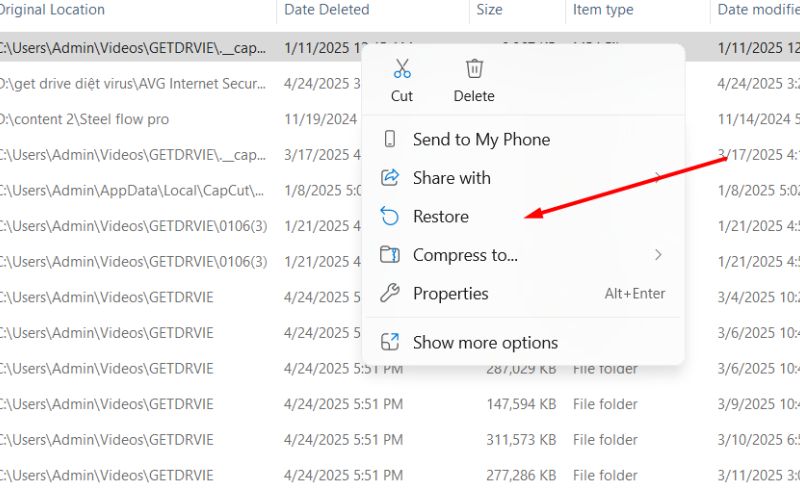Screen dimensions: 800x490
Task: Select Restore from the context menu
Action: pyautogui.click(x=523, y=216)
